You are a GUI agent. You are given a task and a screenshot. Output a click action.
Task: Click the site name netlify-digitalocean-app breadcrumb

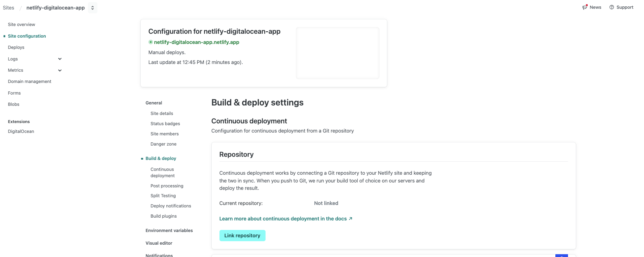click(56, 8)
